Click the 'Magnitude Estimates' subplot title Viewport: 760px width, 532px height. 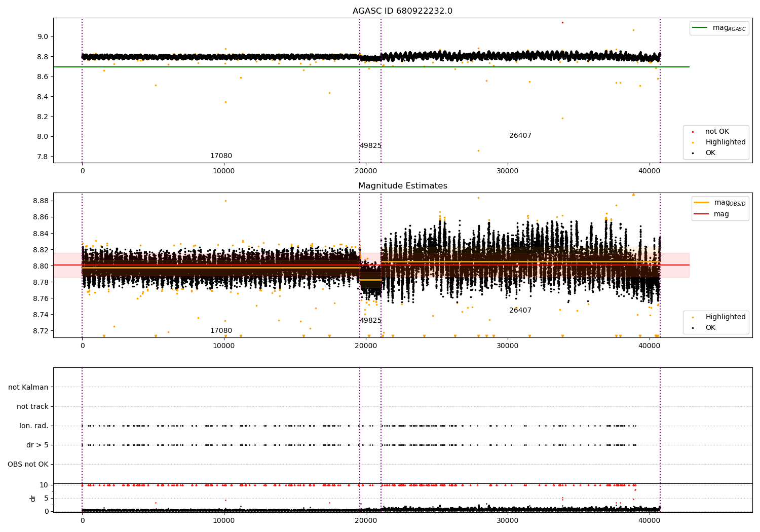(x=402, y=186)
